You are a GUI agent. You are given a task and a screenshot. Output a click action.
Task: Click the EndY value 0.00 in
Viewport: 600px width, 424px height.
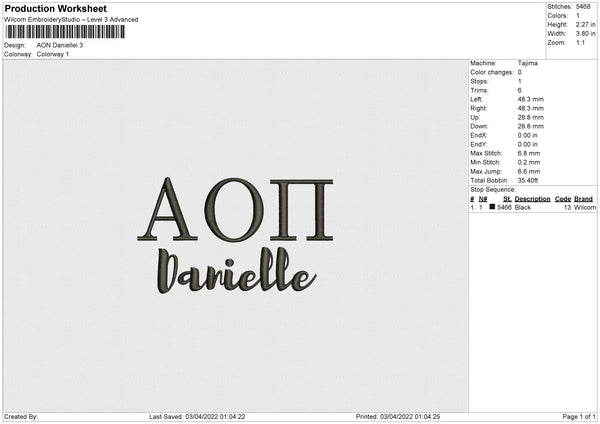click(x=528, y=144)
